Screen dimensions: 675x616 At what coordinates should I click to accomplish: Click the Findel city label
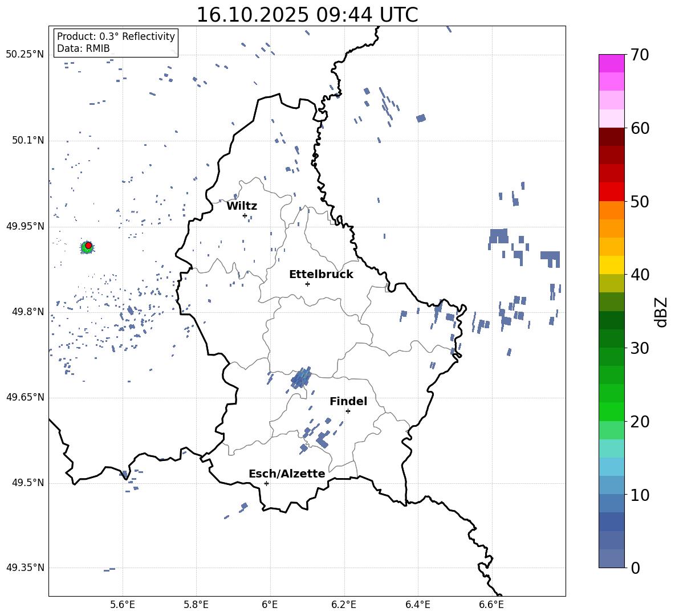[x=348, y=401]
